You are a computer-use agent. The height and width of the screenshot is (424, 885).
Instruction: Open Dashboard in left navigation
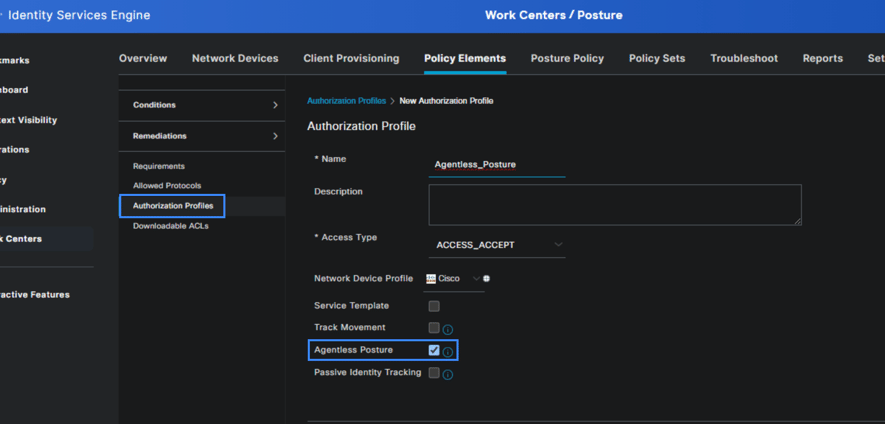(x=14, y=90)
